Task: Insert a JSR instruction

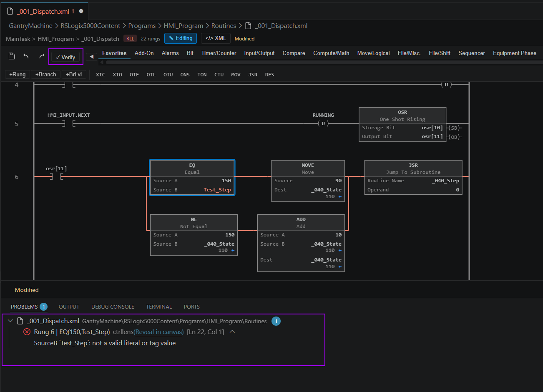Action: coord(253,75)
